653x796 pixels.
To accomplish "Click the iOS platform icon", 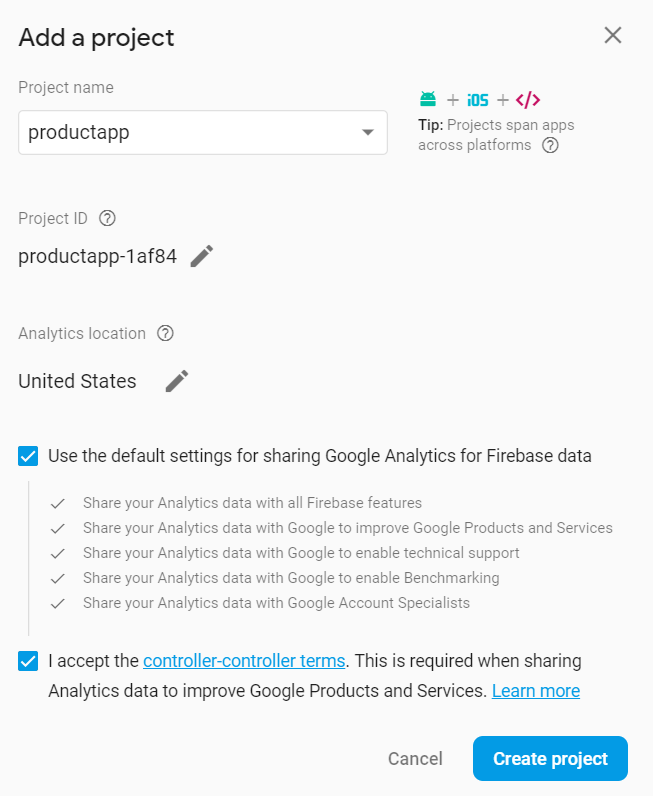I will 477,100.
